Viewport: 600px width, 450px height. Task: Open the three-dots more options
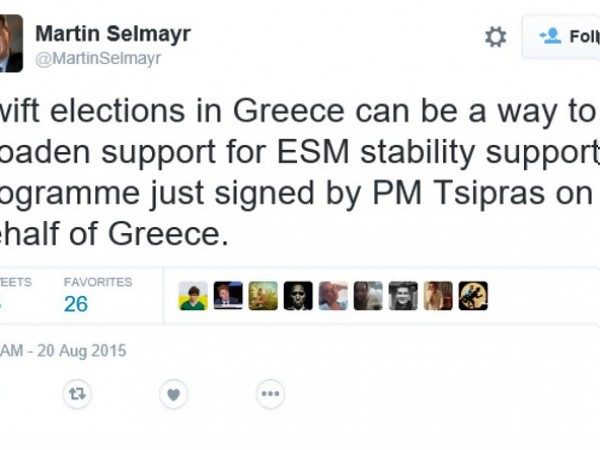tap(271, 394)
